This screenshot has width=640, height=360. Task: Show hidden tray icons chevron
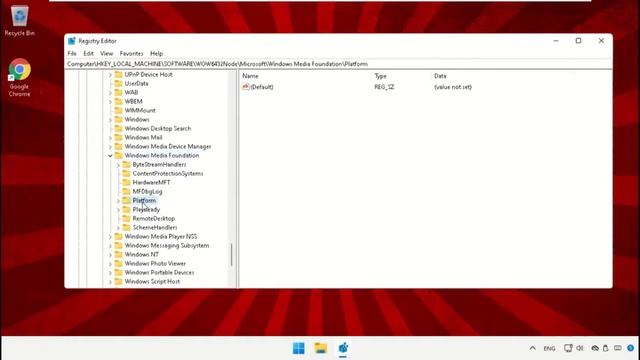[532, 348]
